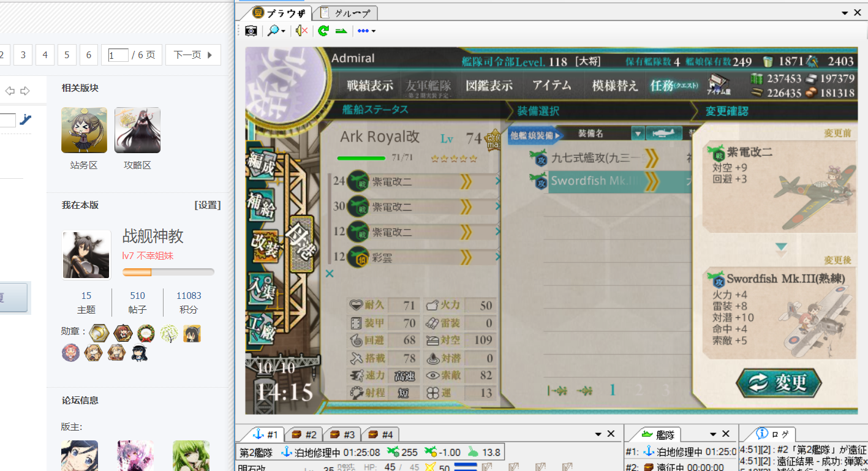Viewport: 868px width, 471px height.
Task: Open the 站务区 board thumbnail
Action: (x=84, y=130)
